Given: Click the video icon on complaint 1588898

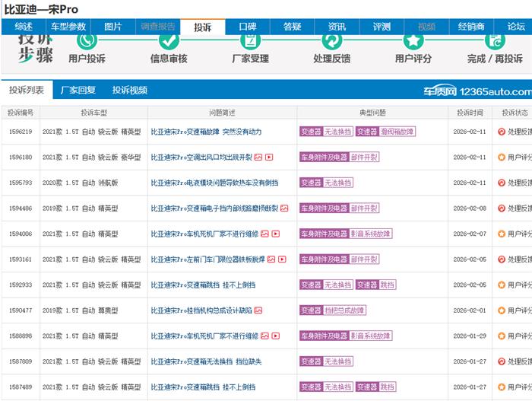Looking at the screenshot, I should click(x=274, y=336).
